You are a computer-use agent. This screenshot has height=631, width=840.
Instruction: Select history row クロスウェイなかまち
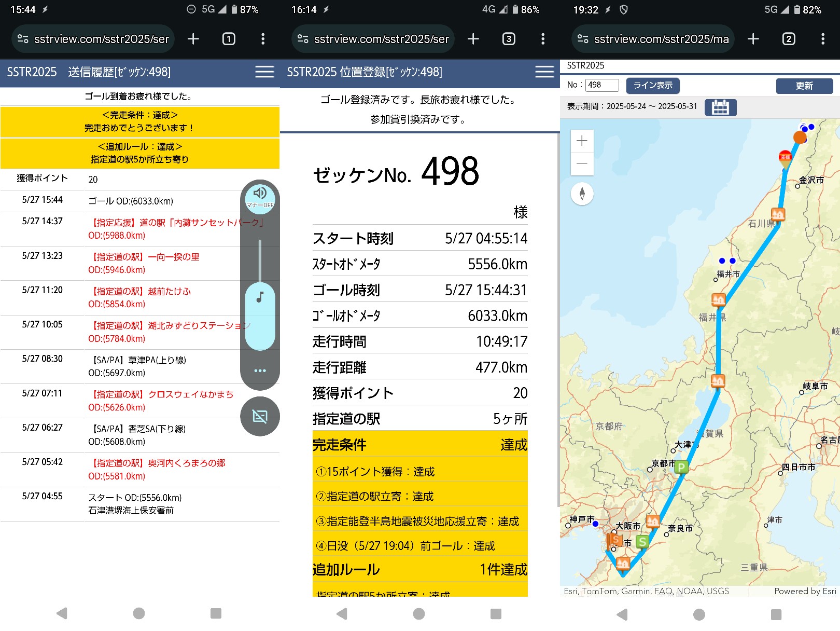[x=140, y=401]
